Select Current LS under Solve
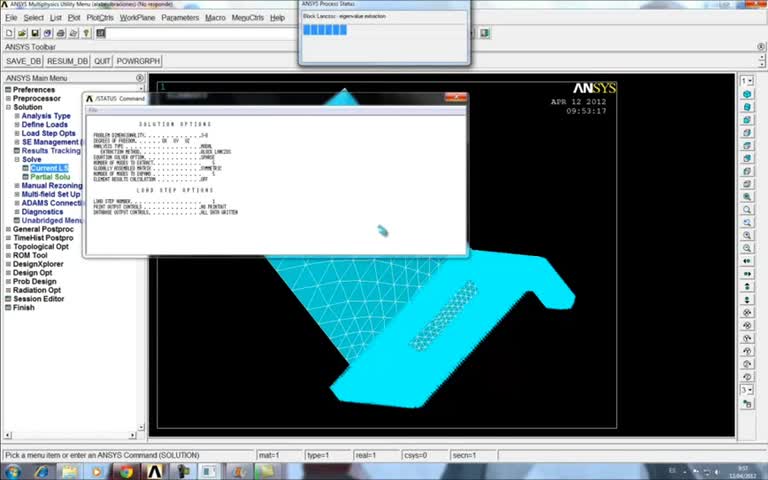 (x=49, y=168)
